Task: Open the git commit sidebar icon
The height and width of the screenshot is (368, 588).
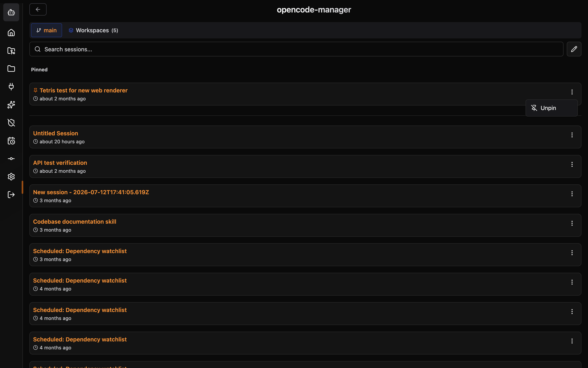Action: pos(11,159)
